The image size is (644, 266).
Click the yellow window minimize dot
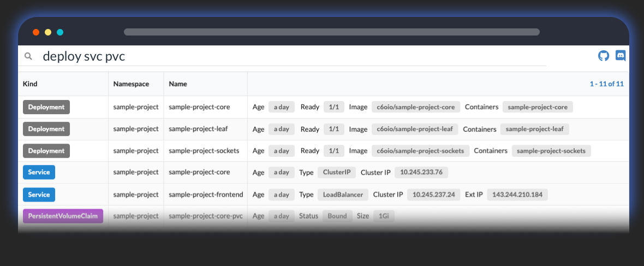point(48,32)
